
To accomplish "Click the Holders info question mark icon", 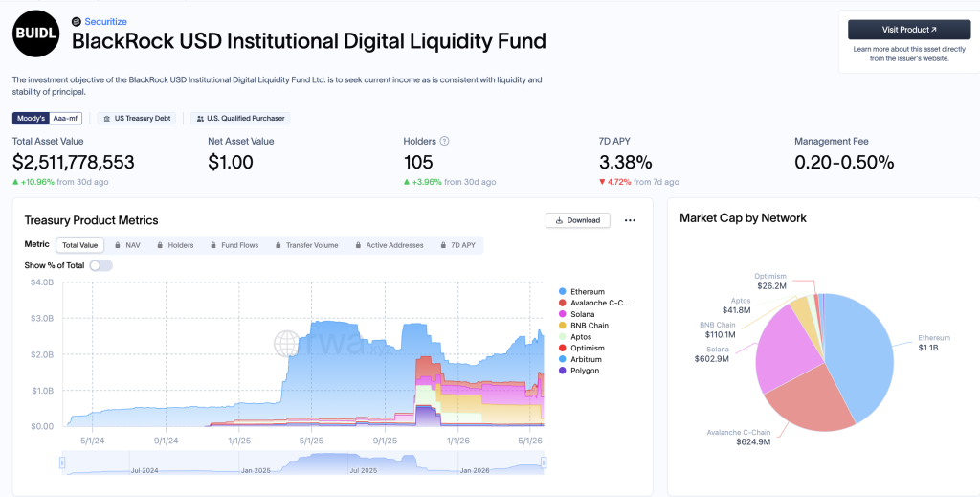I will point(445,142).
